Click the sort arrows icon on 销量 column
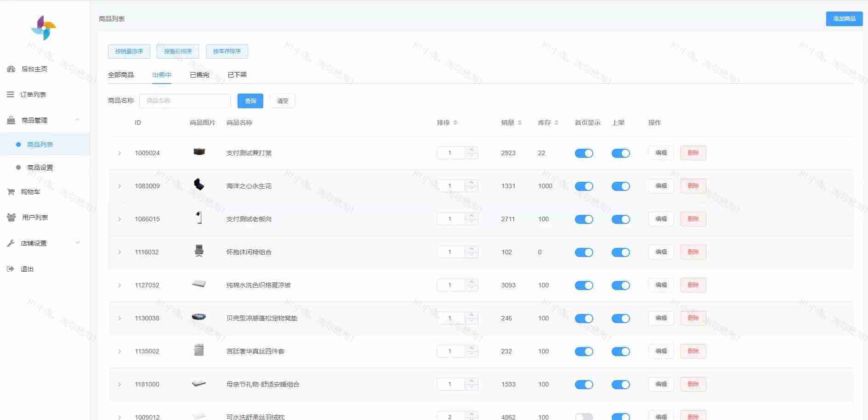Image resolution: width=868 pixels, height=420 pixels. click(x=520, y=123)
